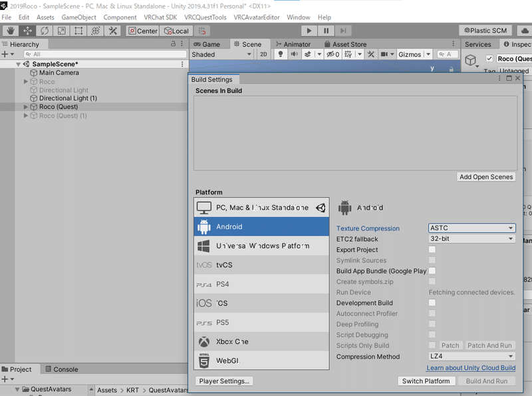Open Player Settings button
This screenshot has height=396, width=532.
pos(224,381)
